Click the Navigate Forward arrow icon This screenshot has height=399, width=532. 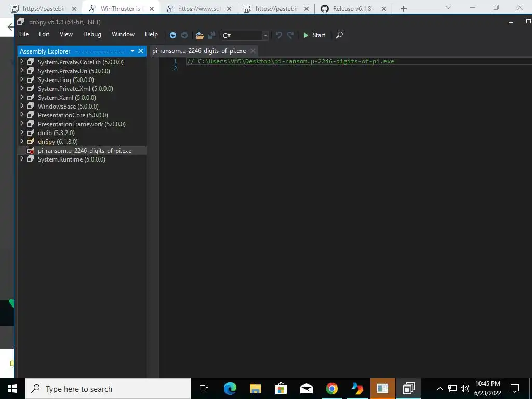[x=184, y=35]
